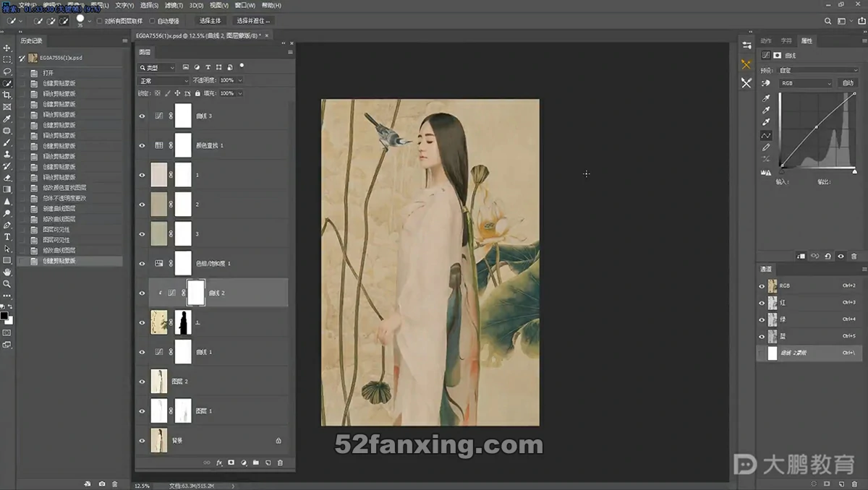Delete adjustment layer trash icon in Properties
The image size is (868, 490).
(x=854, y=256)
